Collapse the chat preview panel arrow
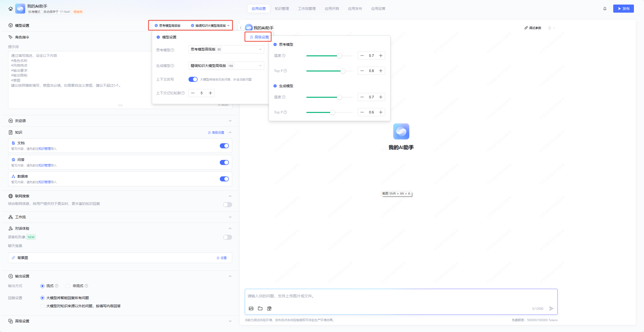644x332 pixels. coord(241,28)
